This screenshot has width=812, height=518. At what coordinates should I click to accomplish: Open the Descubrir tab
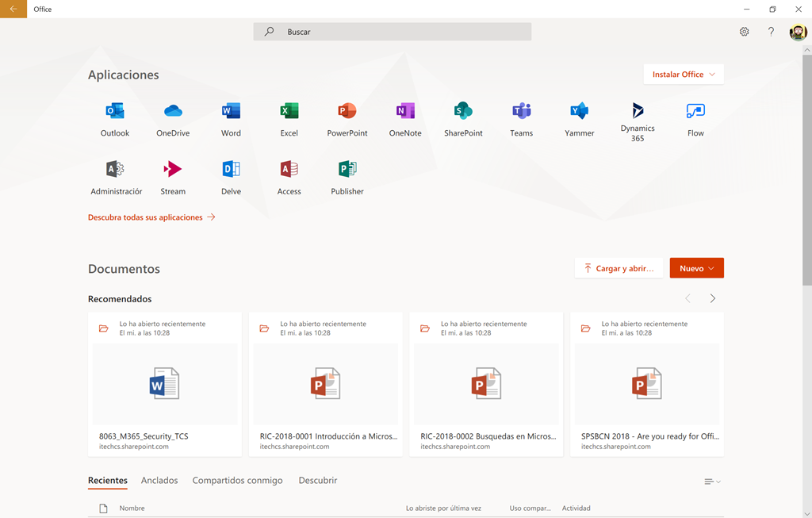[317, 481]
